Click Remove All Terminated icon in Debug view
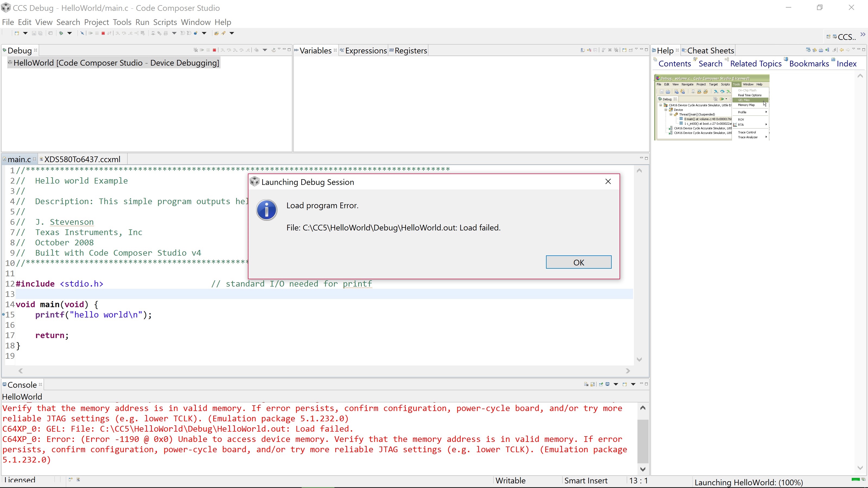The width and height of the screenshot is (868, 488). (x=196, y=50)
